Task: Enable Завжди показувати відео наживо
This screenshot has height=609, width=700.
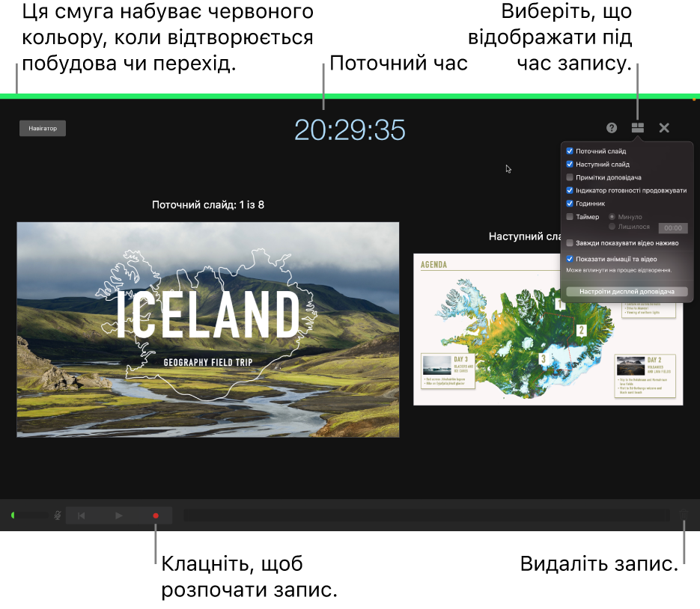Action: coord(570,243)
